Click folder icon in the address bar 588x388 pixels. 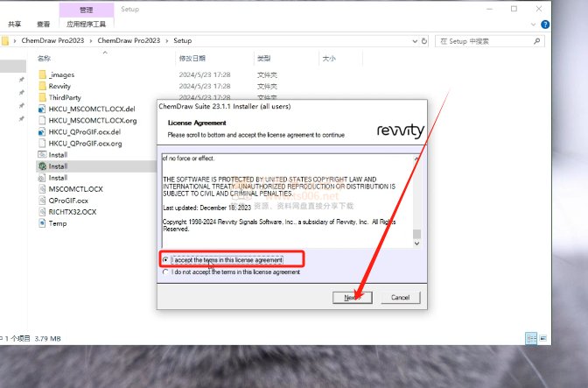click(x=4, y=40)
